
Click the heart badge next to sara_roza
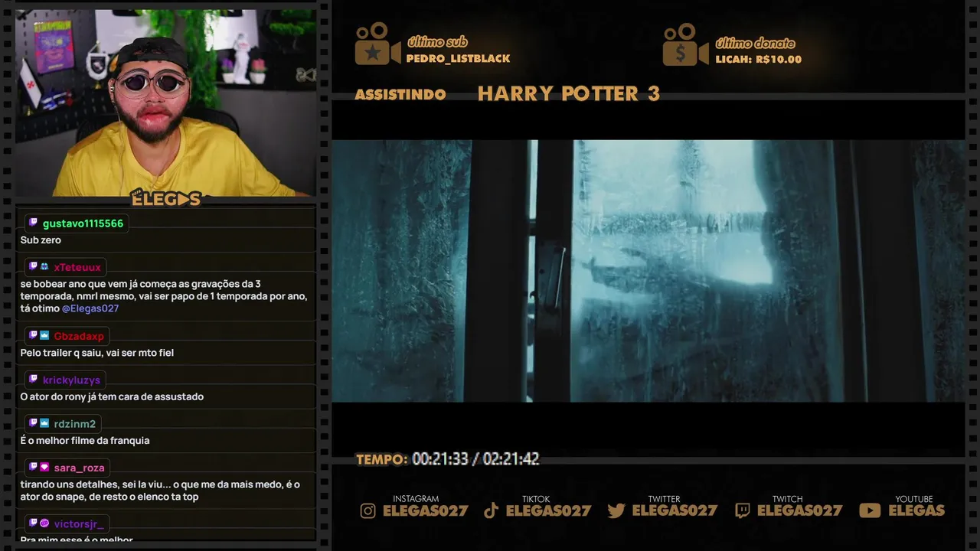[x=44, y=467]
